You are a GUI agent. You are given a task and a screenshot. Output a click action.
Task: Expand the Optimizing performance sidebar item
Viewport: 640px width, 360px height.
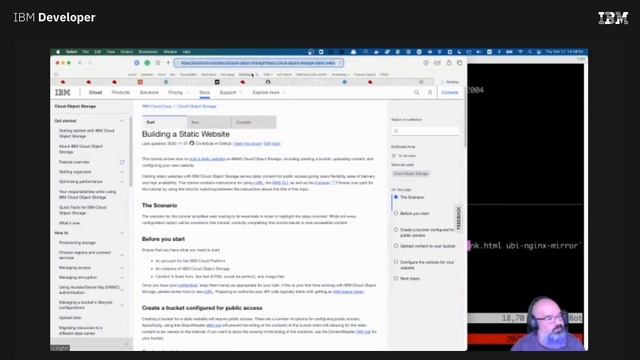tap(122, 182)
